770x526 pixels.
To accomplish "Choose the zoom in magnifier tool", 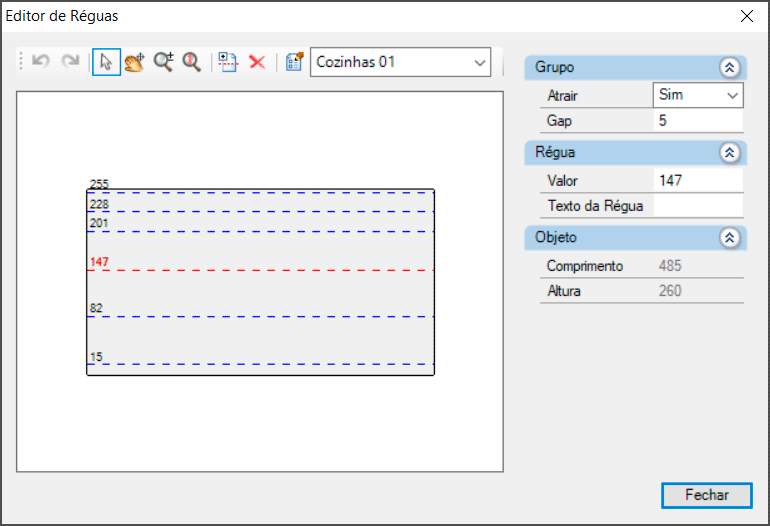I will tap(163, 62).
